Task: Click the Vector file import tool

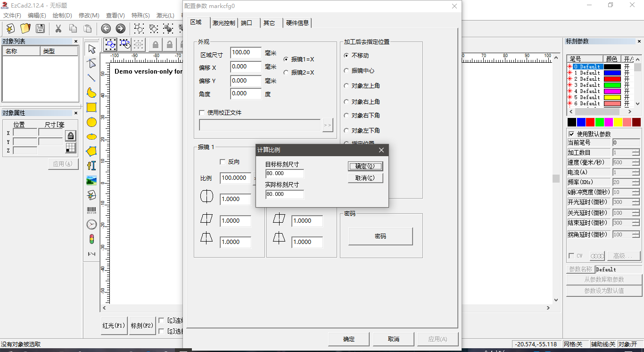Action: click(91, 195)
